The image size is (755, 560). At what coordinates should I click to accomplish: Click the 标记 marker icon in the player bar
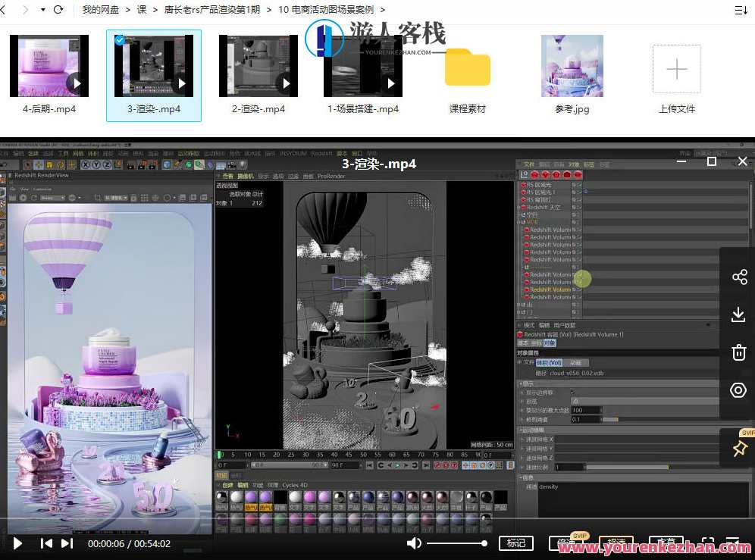click(516, 543)
